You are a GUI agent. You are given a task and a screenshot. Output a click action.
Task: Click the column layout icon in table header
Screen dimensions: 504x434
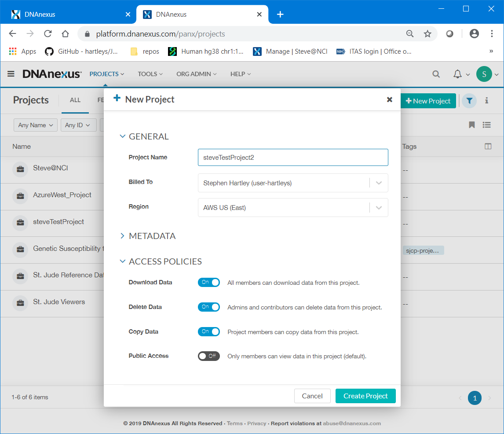click(x=488, y=147)
